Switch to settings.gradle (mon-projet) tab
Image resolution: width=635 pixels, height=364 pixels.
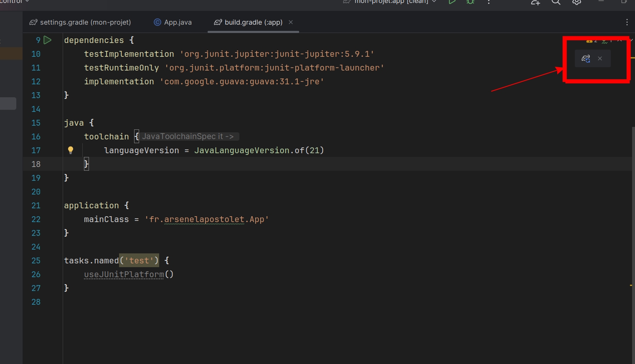click(80, 22)
